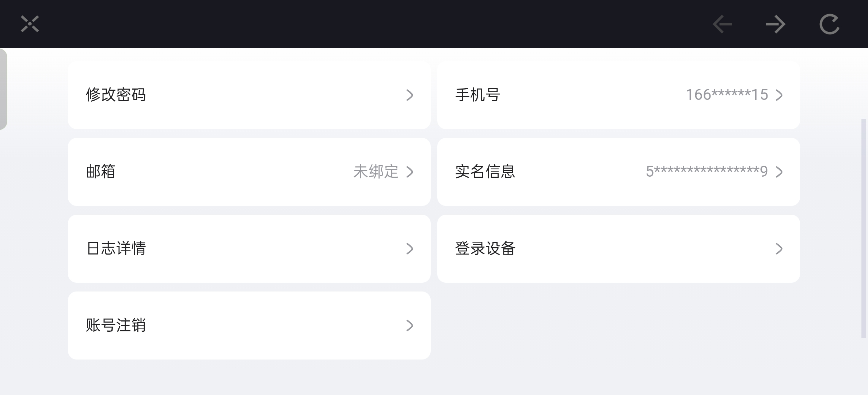This screenshot has height=395, width=868.
Task: Expand the chevron beside the phone number
Action: 779,95
